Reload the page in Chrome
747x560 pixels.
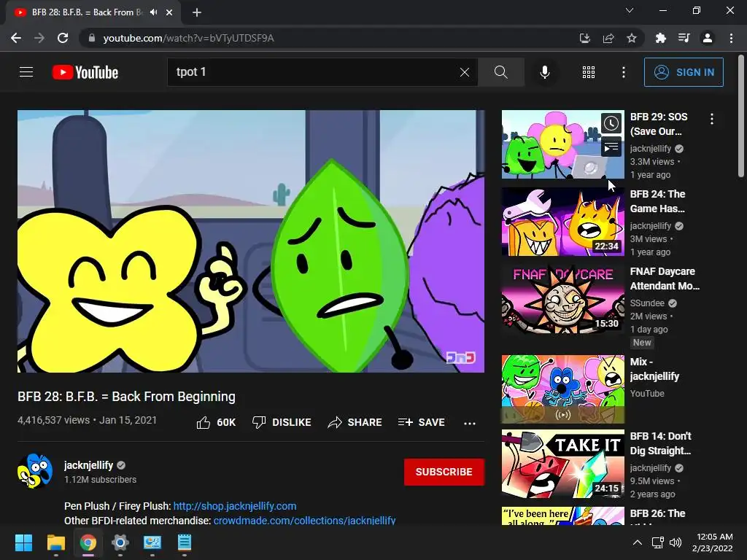pyautogui.click(x=63, y=38)
